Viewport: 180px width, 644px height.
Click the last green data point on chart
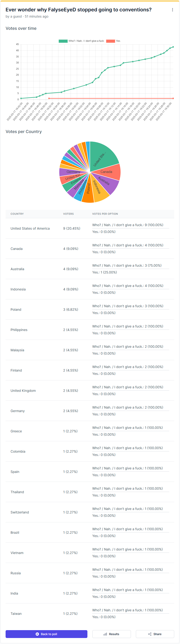[x=173, y=47]
